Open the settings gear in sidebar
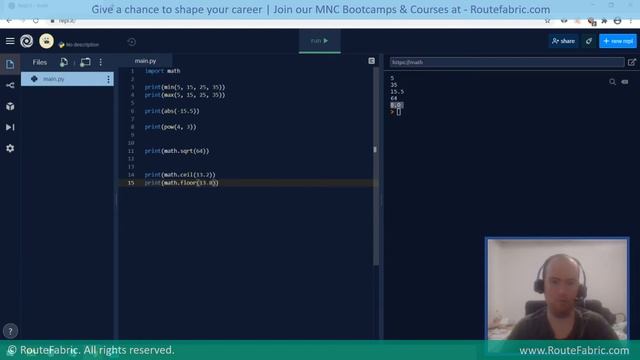 [x=10, y=148]
